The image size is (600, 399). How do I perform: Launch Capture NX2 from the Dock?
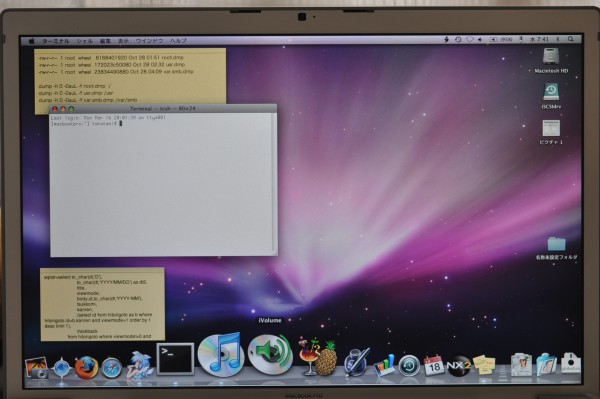pyautogui.click(x=459, y=366)
